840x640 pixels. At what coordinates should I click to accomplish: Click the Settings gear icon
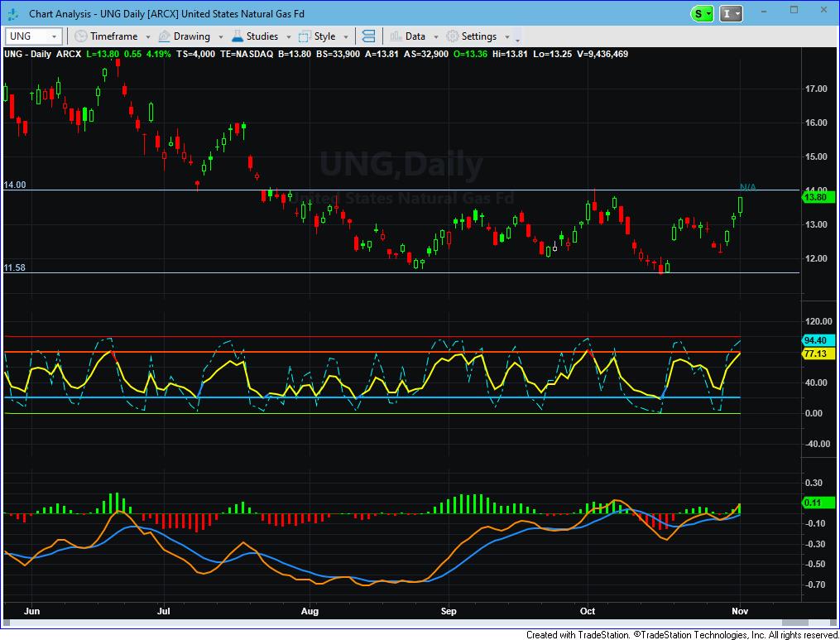453,36
